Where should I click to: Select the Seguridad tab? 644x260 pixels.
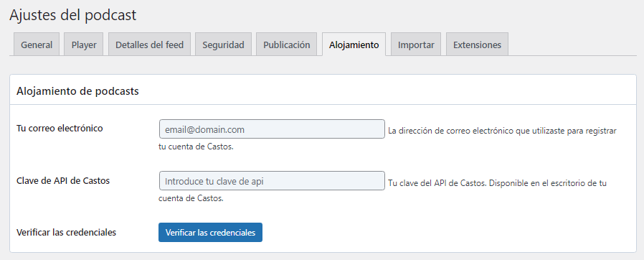[x=224, y=45]
